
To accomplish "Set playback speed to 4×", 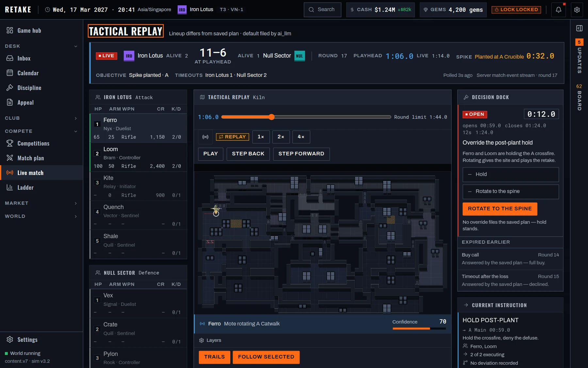I will click(x=301, y=137).
